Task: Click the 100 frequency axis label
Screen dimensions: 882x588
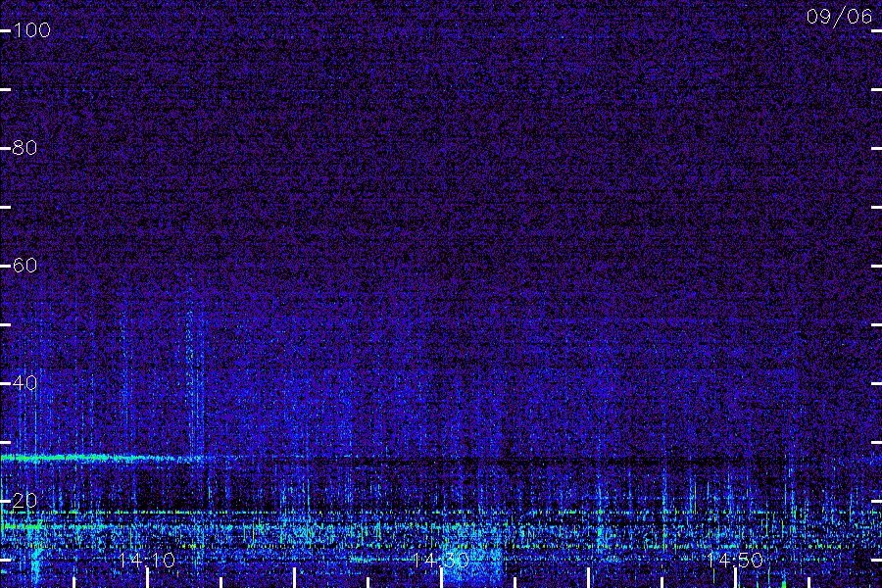Action: (32, 29)
